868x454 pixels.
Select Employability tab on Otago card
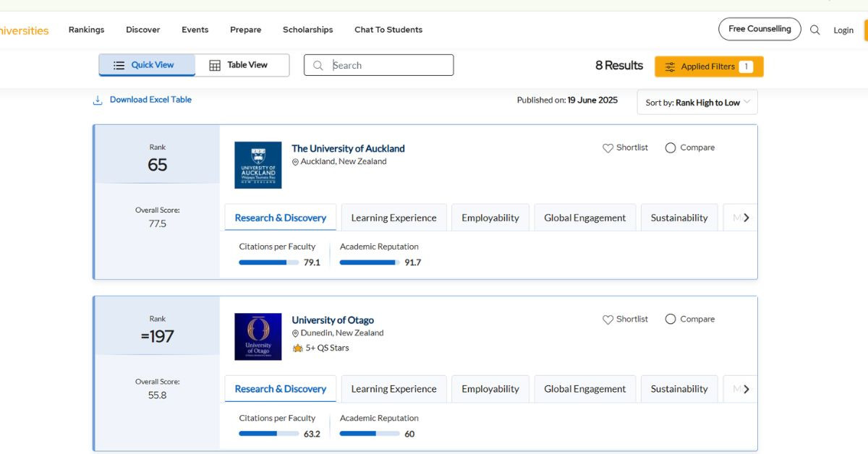pyautogui.click(x=490, y=389)
